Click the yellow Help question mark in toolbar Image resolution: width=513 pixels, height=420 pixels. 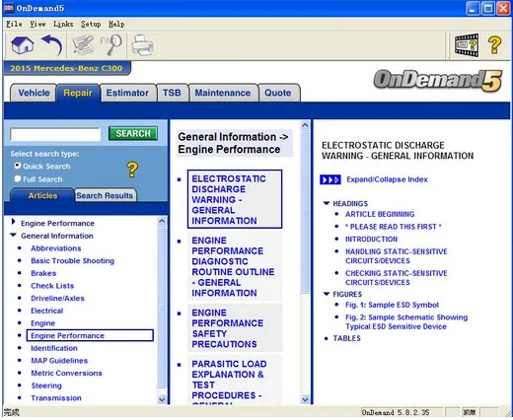coord(494,45)
